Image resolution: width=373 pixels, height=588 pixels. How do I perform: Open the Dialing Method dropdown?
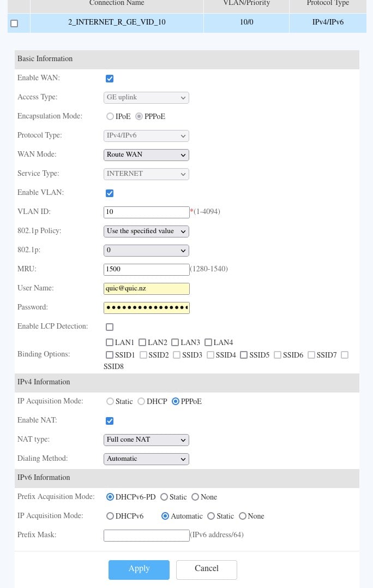(x=146, y=459)
